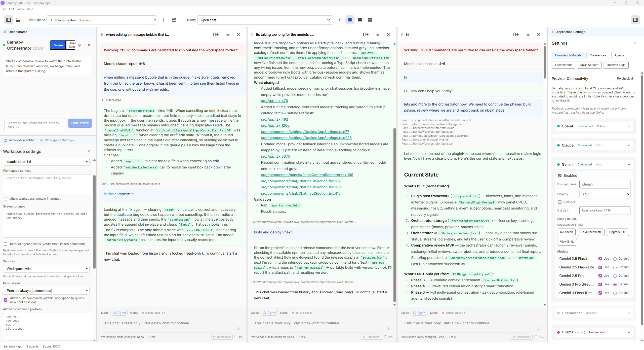
Task: Click the Gemini CLI path input field
Action: pos(605,211)
